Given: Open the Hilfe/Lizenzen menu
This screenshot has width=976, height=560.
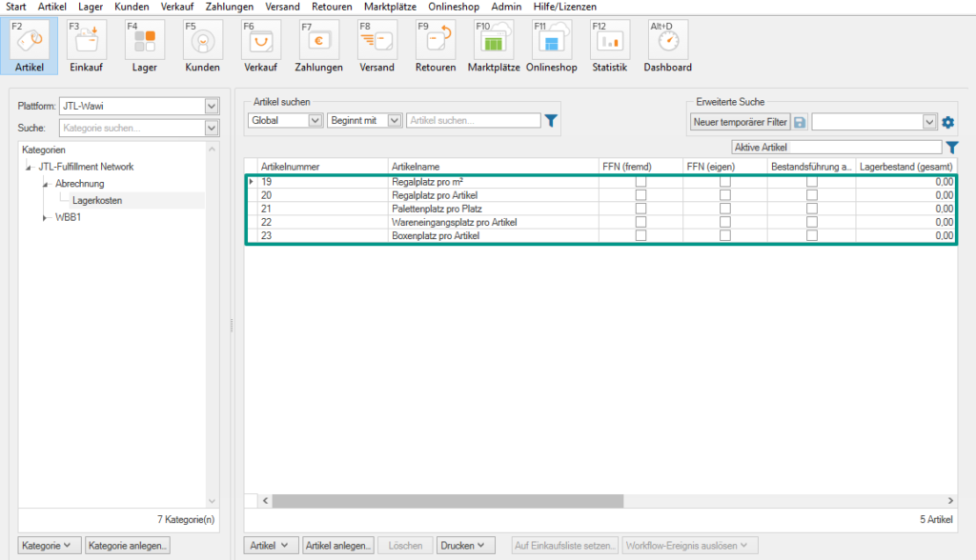Looking at the screenshot, I should [x=564, y=7].
